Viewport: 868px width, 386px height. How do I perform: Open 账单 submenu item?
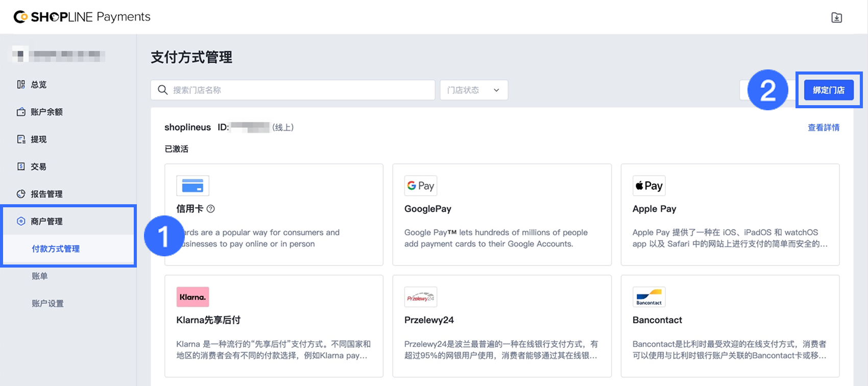(40, 276)
